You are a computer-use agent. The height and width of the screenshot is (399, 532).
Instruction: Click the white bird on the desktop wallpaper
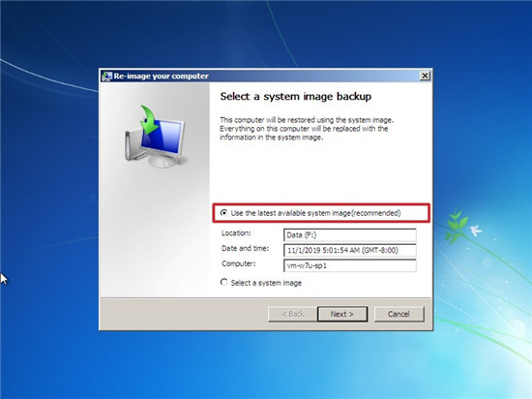(x=476, y=230)
